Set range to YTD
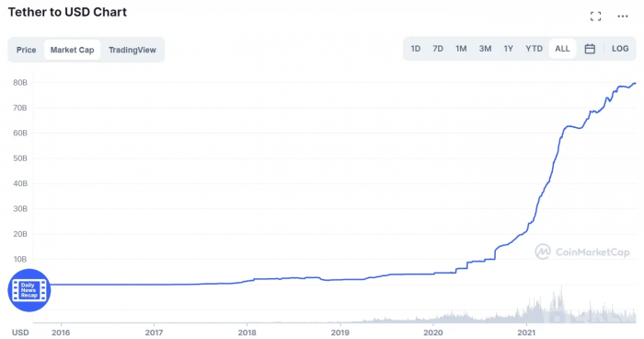 tap(534, 49)
